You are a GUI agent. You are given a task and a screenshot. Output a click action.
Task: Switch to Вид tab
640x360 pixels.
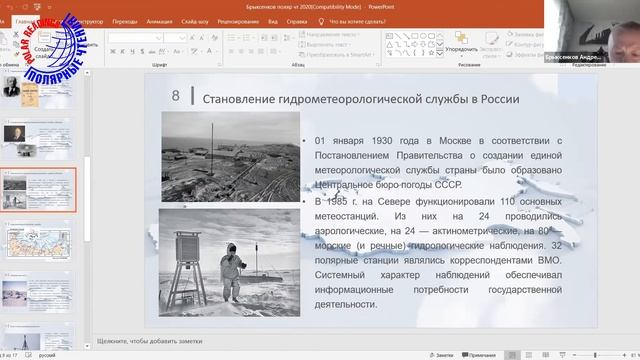(x=273, y=22)
